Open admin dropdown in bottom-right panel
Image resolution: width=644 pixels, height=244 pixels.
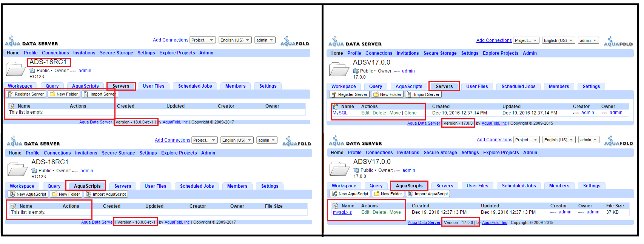click(x=589, y=140)
